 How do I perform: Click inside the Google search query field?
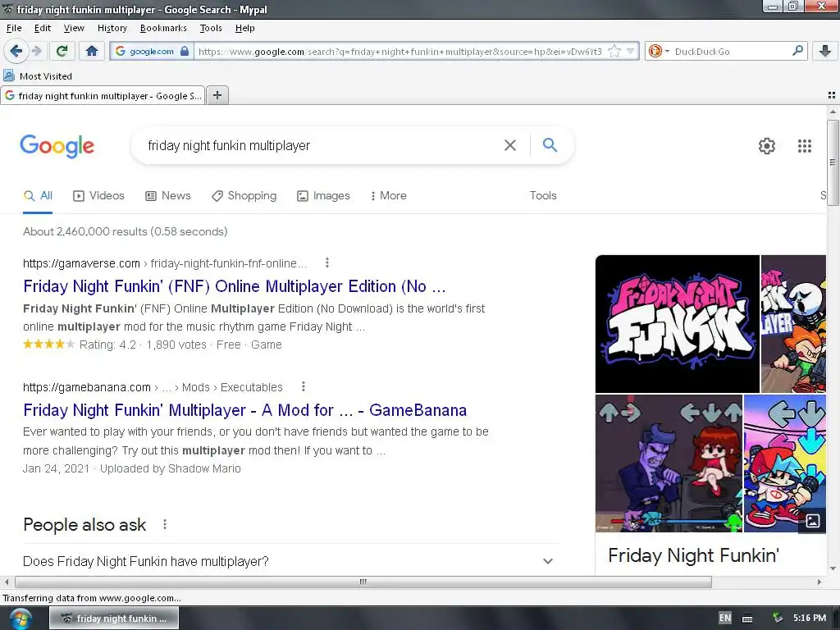pyautogui.click(x=322, y=145)
